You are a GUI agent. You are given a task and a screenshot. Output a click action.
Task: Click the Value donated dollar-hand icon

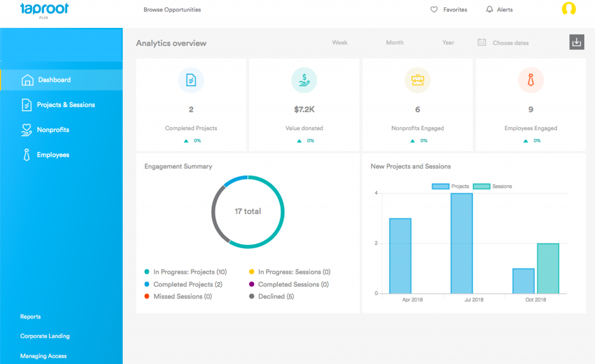tap(304, 80)
